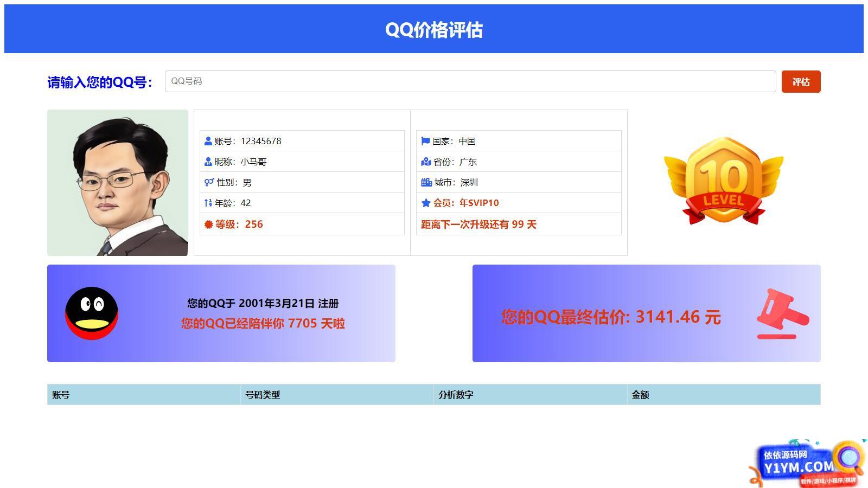Click the gender value 男
The image size is (868, 488).
247,182
